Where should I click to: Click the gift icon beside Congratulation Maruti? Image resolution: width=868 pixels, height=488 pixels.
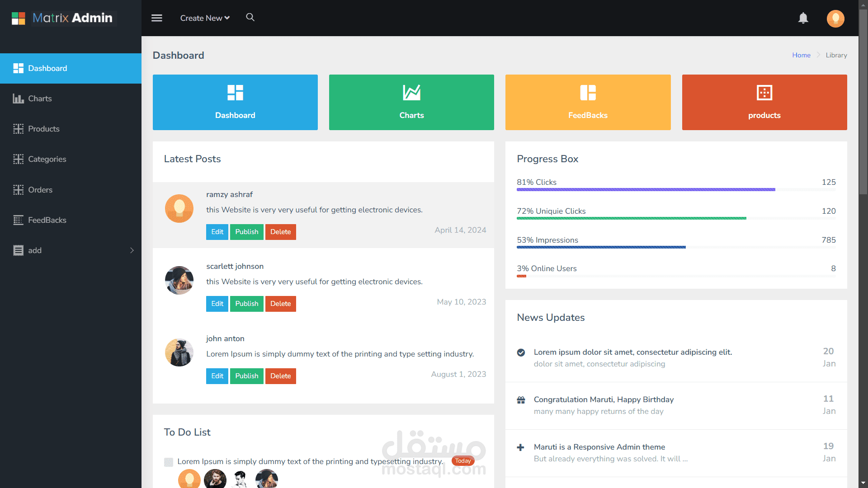click(521, 400)
